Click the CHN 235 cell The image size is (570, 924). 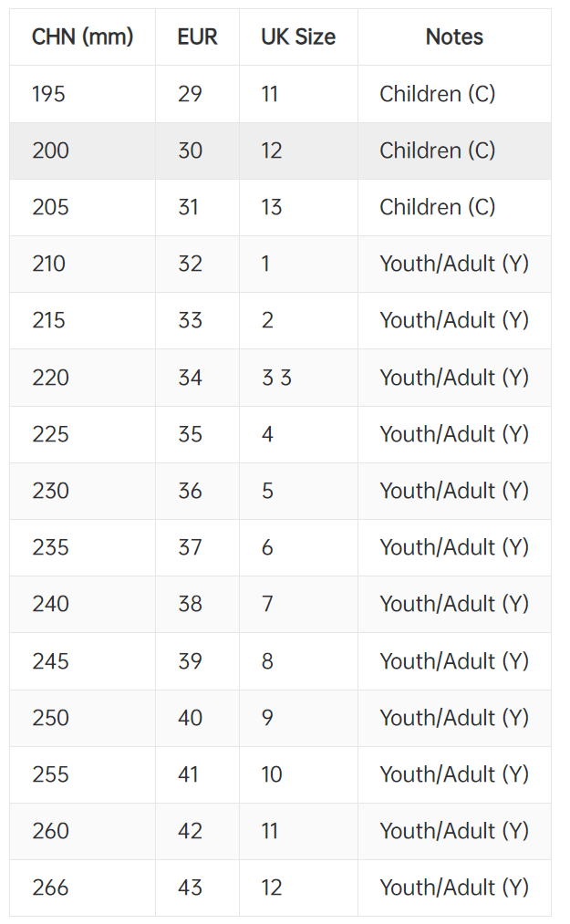[50, 547]
